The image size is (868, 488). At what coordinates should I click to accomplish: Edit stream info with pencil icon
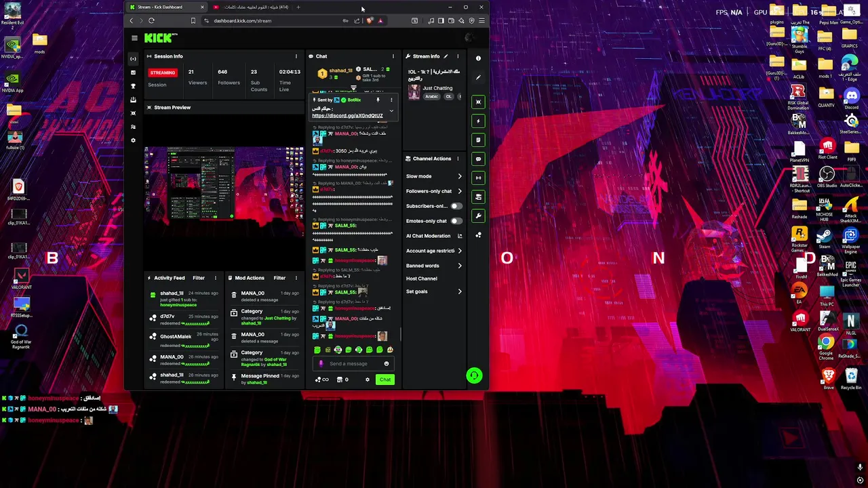coord(446,56)
